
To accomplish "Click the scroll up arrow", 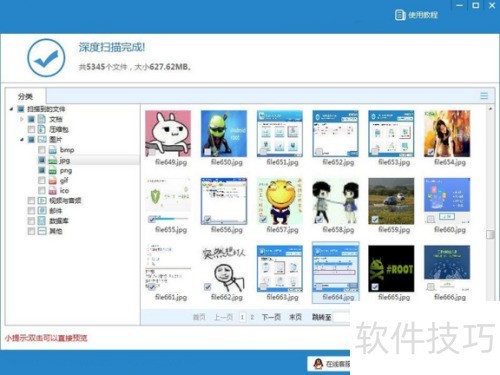I will [490, 109].
